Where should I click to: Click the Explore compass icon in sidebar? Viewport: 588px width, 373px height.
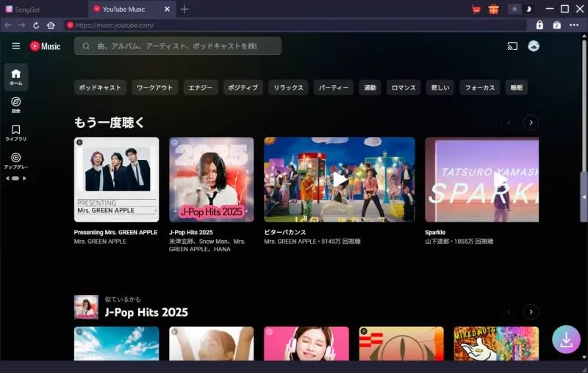point(15,103)
